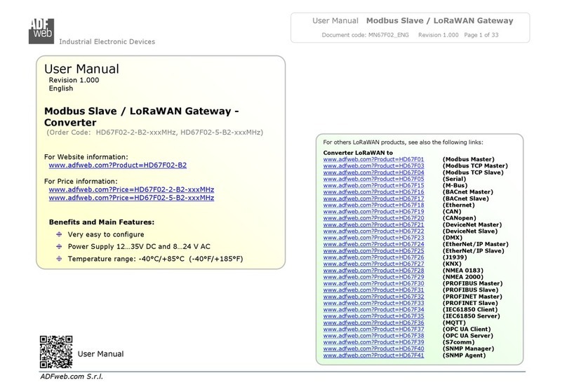
Task: Open the Product=HD67F19 CAN link
Action: pyautogui.click(x=373, y=211)
